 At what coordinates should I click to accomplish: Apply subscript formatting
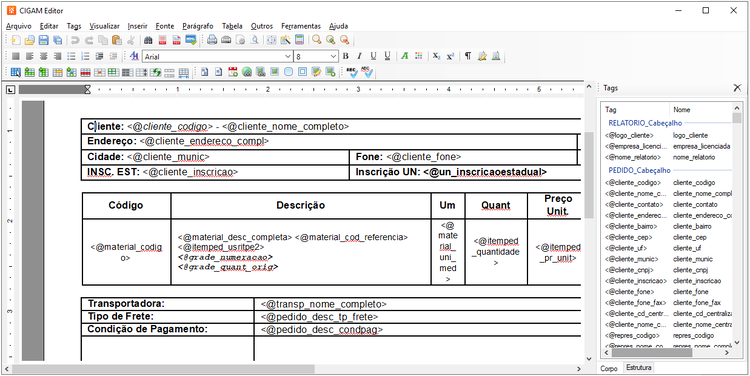click(x=436, y=56)
